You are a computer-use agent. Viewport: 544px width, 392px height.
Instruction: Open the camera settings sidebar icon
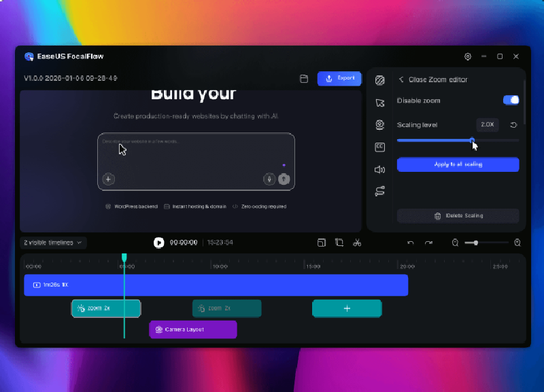tap(380, 125)
